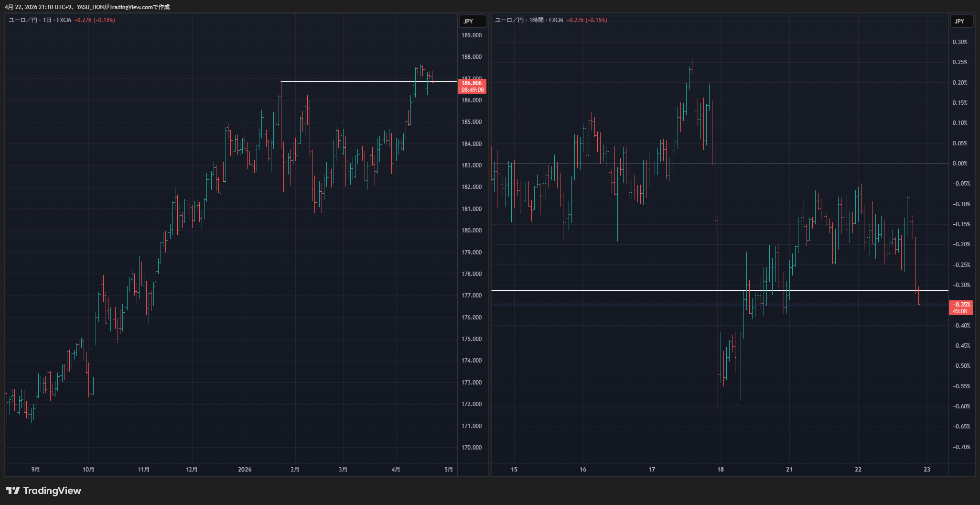Click 10月 on left time axis

[88, 470]
